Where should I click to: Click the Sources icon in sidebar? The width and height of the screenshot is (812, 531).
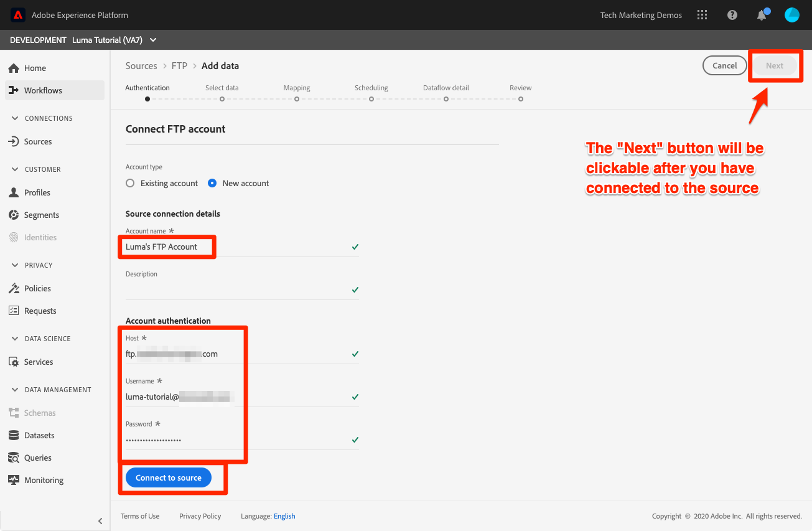coord(14,141)
